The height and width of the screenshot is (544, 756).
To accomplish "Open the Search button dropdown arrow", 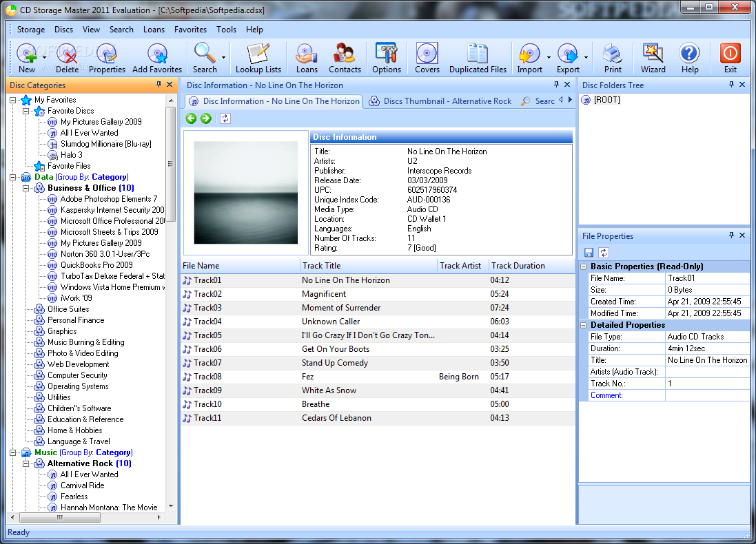I will 223,57.
